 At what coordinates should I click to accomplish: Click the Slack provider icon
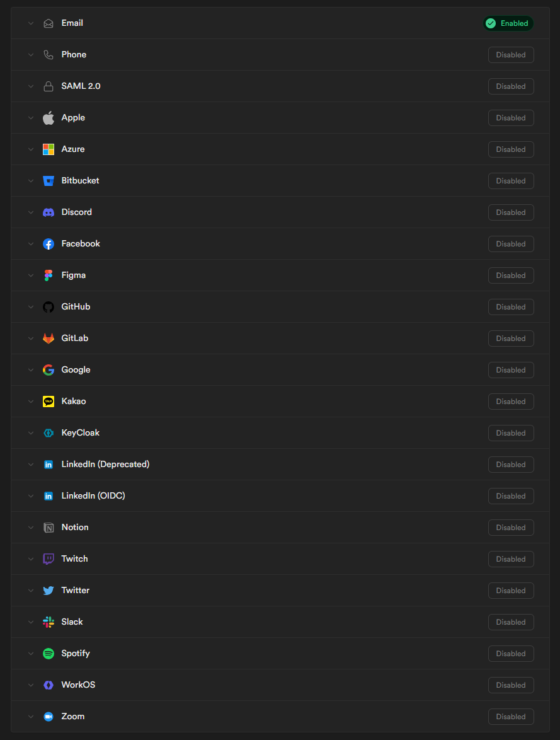(x=49, y=622)
